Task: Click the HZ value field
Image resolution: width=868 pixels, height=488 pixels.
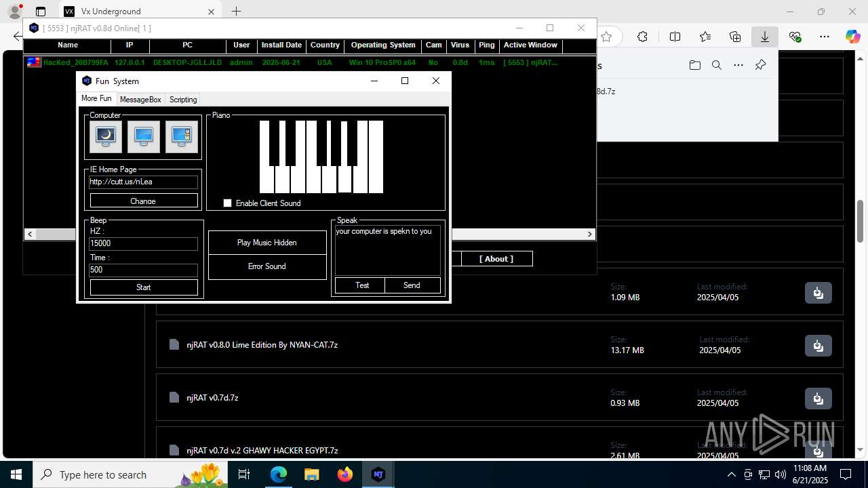Action: pyautogui.click(x=144, y=243)
